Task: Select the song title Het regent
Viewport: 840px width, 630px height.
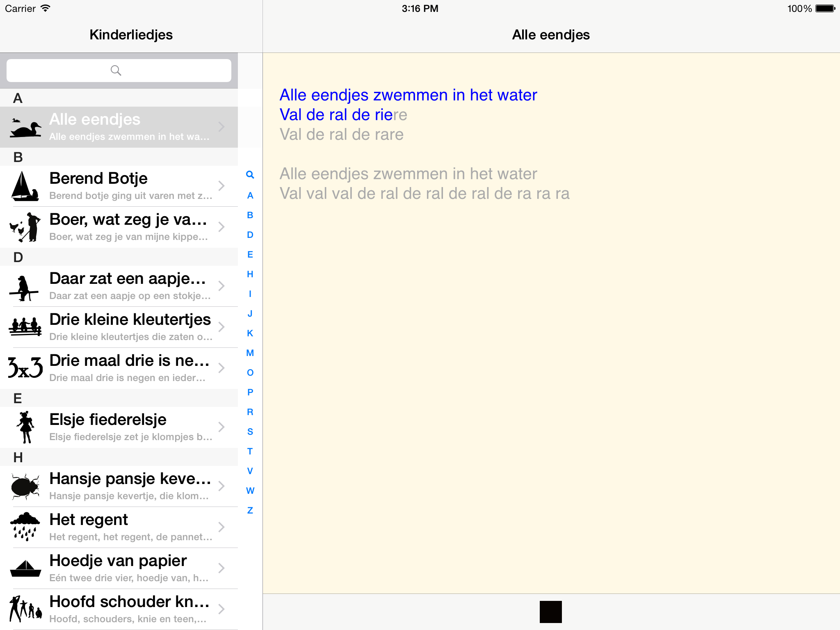Action: click(x=89, y=520)
